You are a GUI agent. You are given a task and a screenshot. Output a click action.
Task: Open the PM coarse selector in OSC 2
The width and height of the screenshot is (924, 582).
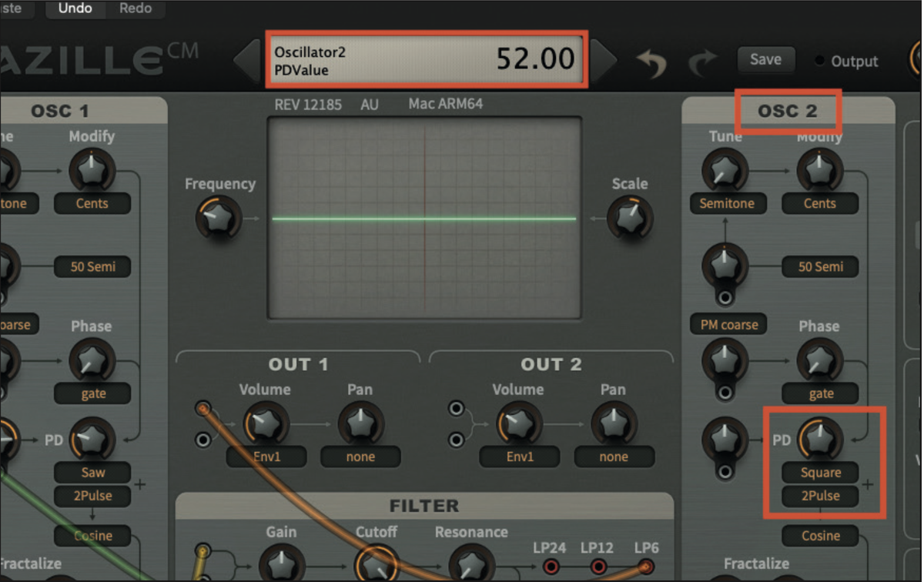coord(727,324)
